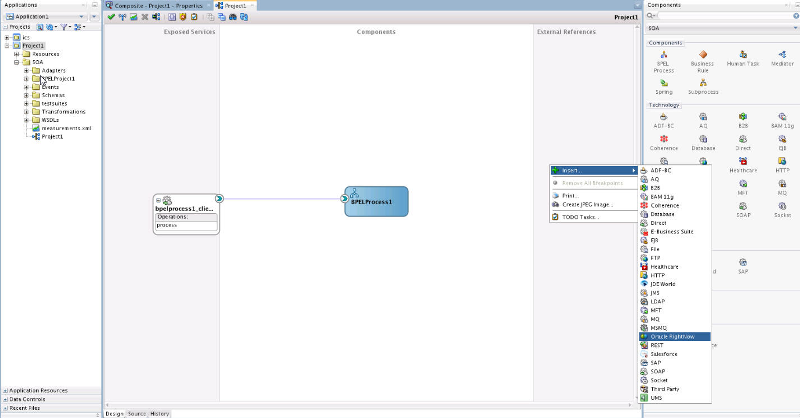Open the SOA palette category dropdown
Image resolution: width=800 pixels, height=418 pixels.
coord(795,28)
